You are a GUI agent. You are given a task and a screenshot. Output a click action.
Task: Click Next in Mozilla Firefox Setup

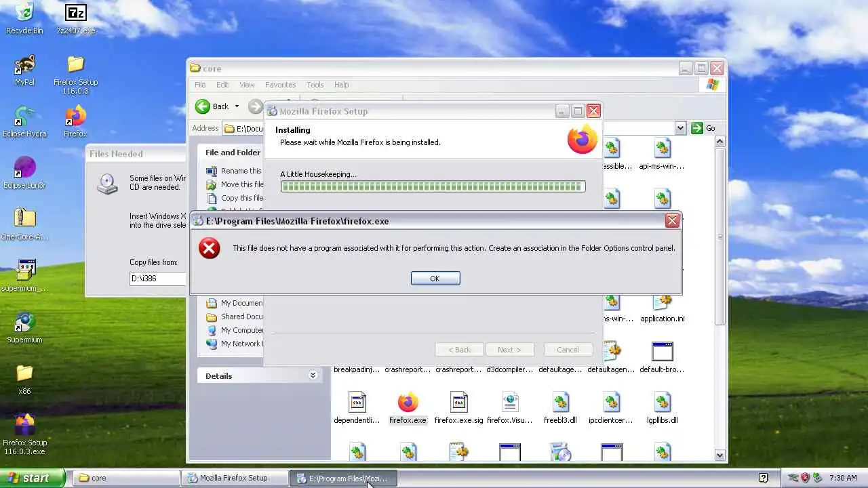pos(509,350)
